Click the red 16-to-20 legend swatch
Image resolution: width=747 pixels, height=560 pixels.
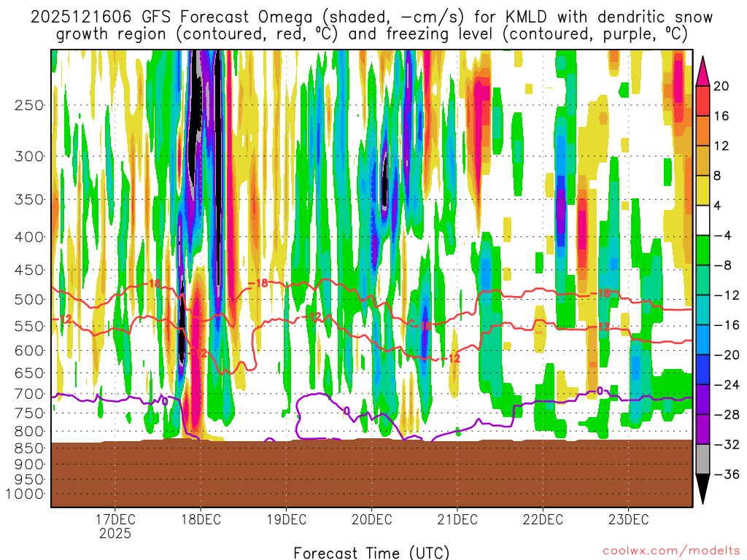[x=703, y=101]
